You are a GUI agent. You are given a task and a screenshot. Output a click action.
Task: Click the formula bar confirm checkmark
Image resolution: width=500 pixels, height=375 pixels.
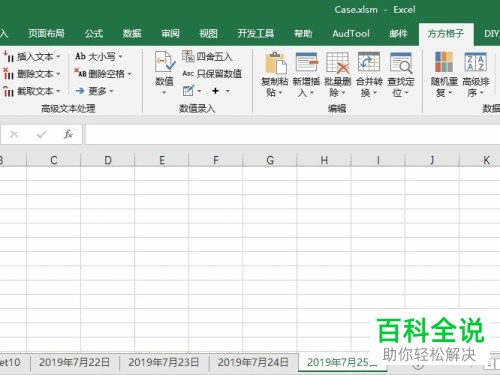[x=41, y=134]
